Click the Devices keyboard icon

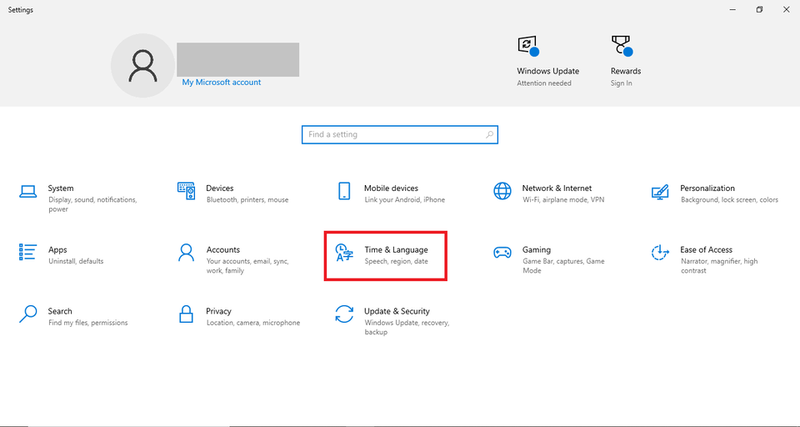(x=186, y=192)
